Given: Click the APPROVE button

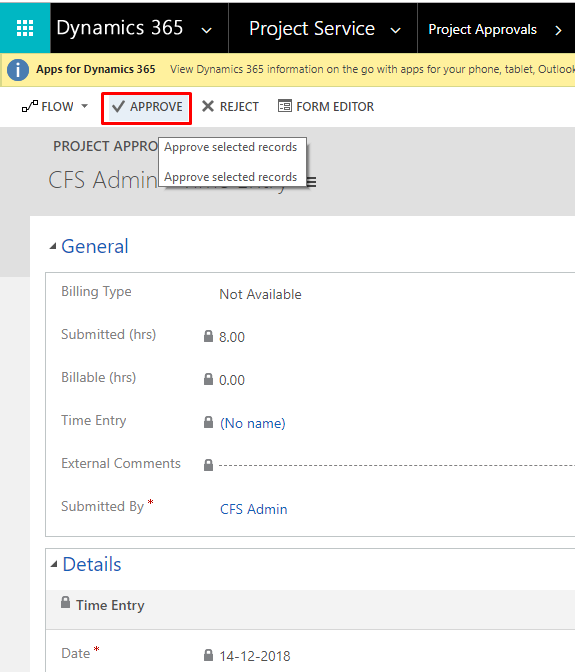Looking at the screenshot, I should pyautogui.click(x=147, y=106).
